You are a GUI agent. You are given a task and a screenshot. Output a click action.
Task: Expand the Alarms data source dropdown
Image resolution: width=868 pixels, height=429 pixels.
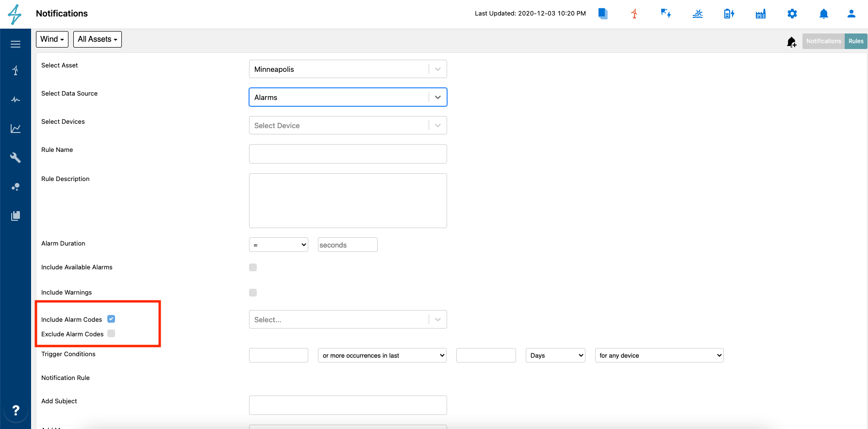tap(348, 97)
